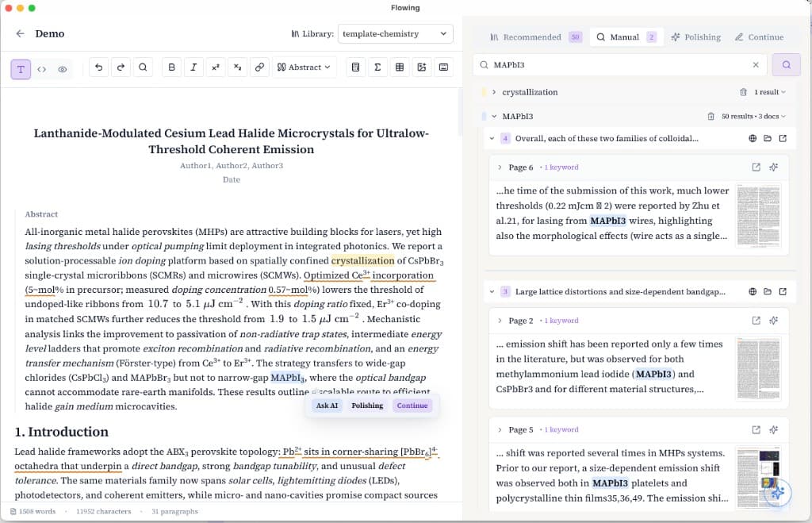
Task: Open the Library template-chemistry dropdown
Action: pos(395,33)
